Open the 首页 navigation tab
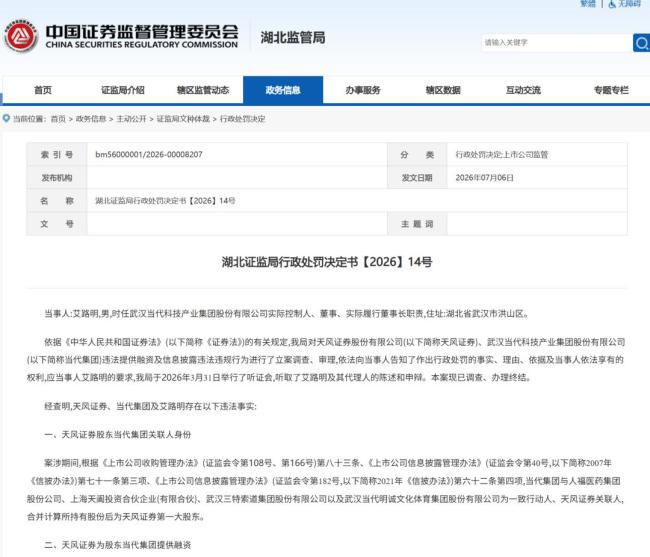650x557 pixels. coord(43,90)
